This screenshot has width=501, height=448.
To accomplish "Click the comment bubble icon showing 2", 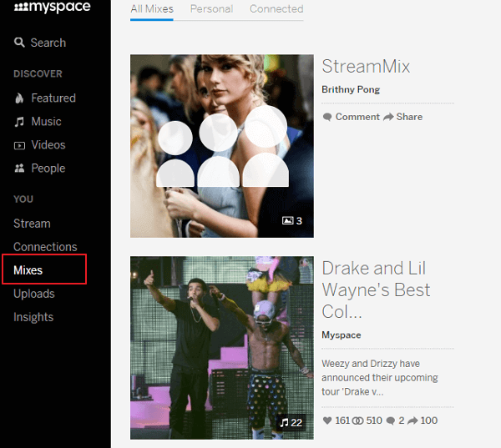I will click(391, 420).
